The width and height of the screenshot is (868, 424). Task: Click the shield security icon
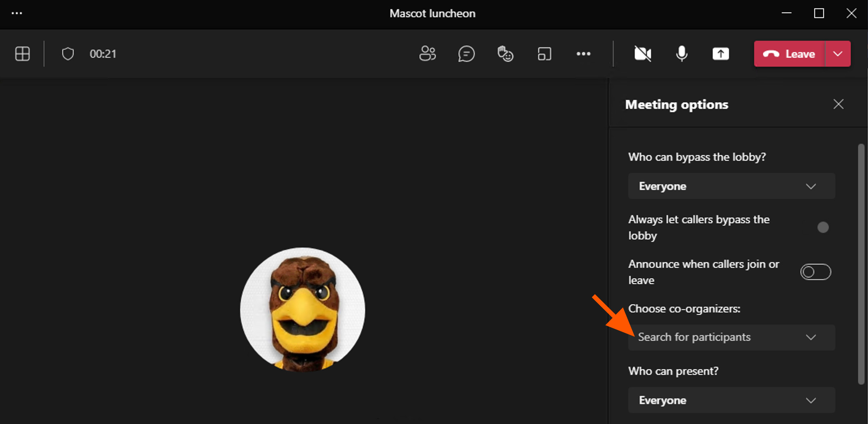68,54
